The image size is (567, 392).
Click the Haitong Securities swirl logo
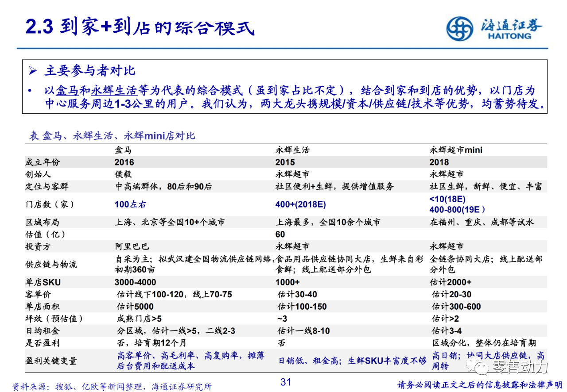(459, 28)
